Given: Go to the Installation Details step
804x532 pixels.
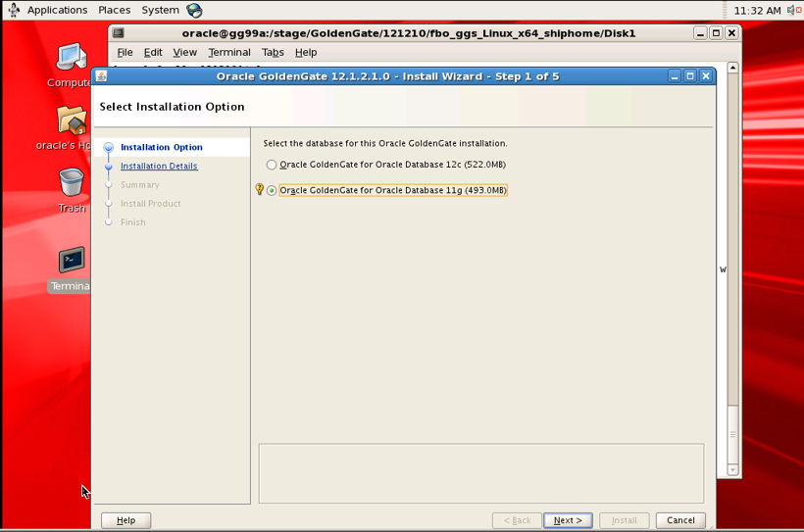Looking at the screenshot, I should click(x=159, y=167).
